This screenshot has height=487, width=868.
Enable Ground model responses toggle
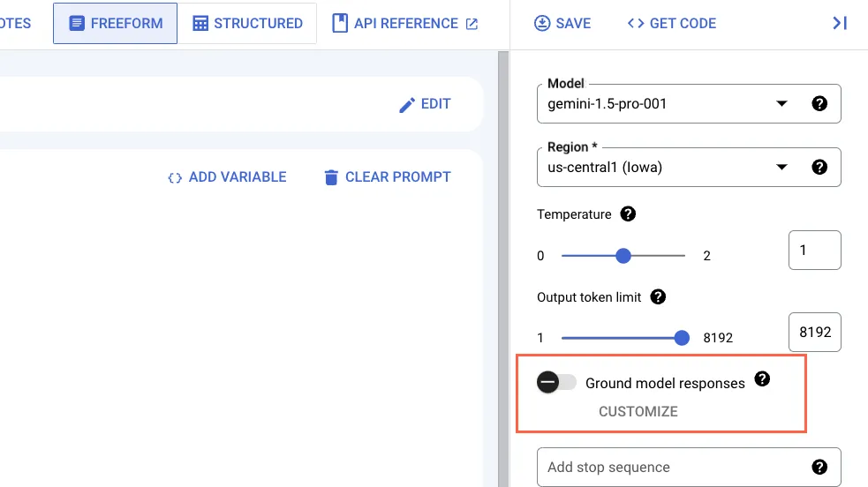556,382
